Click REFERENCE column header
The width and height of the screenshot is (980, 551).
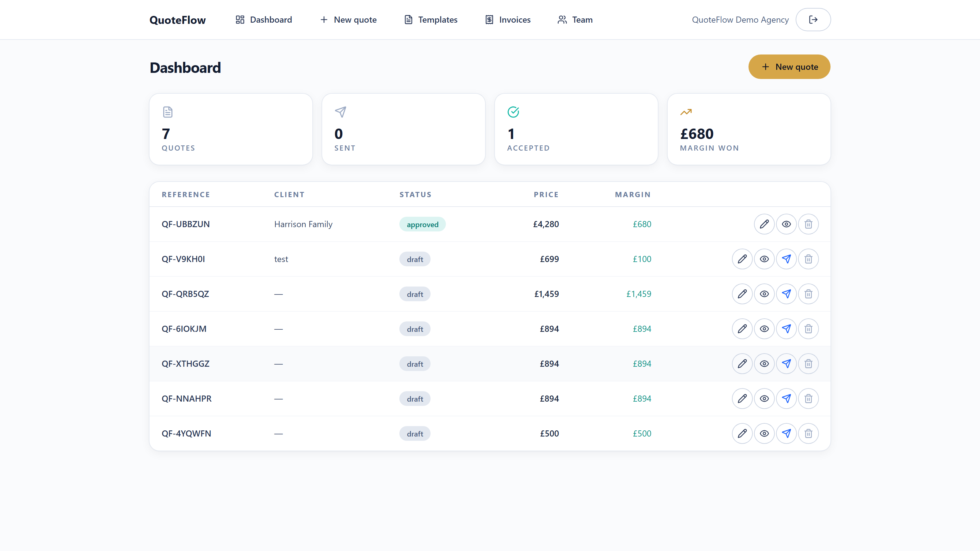[186, 195]
